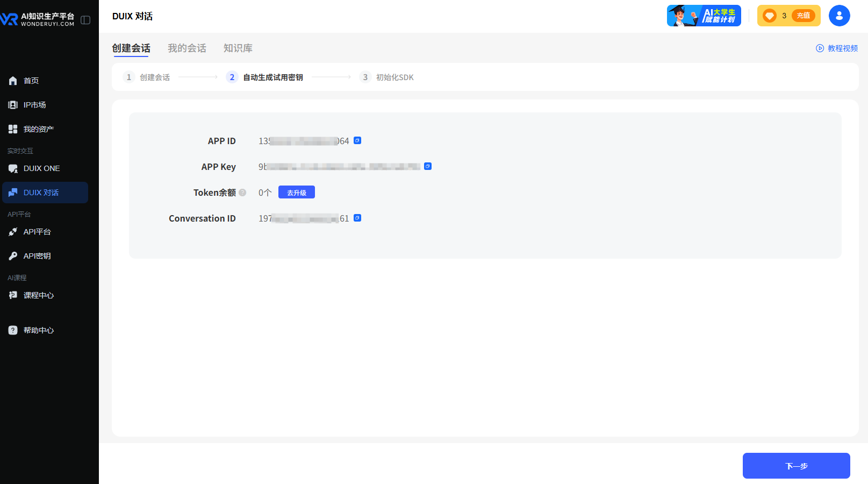Click the orange heart points icon
868x484 pixels.
(x=770, y=16)
